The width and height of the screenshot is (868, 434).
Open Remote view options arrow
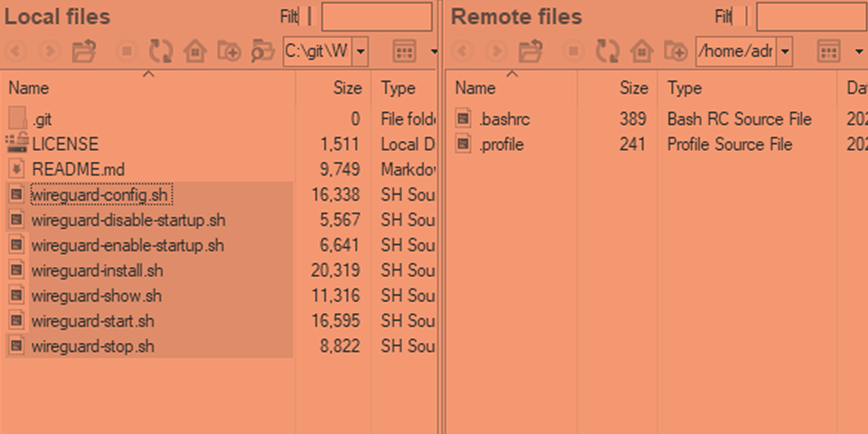tap(859, 52)
